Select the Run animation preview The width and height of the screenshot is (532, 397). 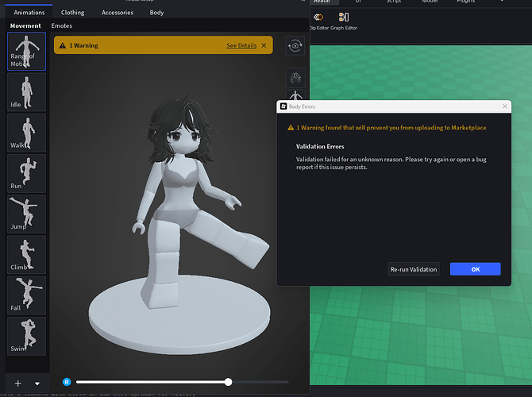[26, 173]
